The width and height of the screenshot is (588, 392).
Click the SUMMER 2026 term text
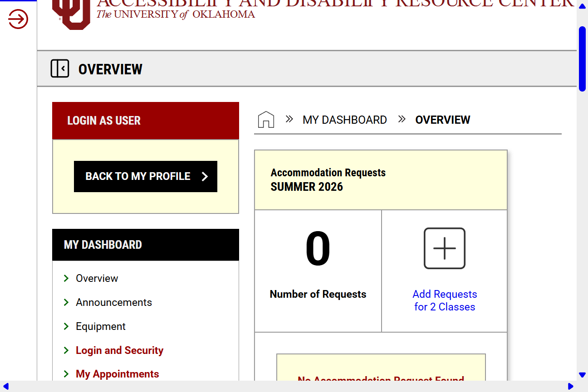[307, 187]
